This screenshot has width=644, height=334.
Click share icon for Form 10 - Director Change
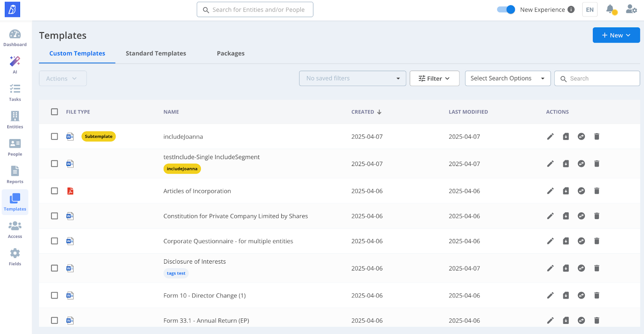coord(581,295)
